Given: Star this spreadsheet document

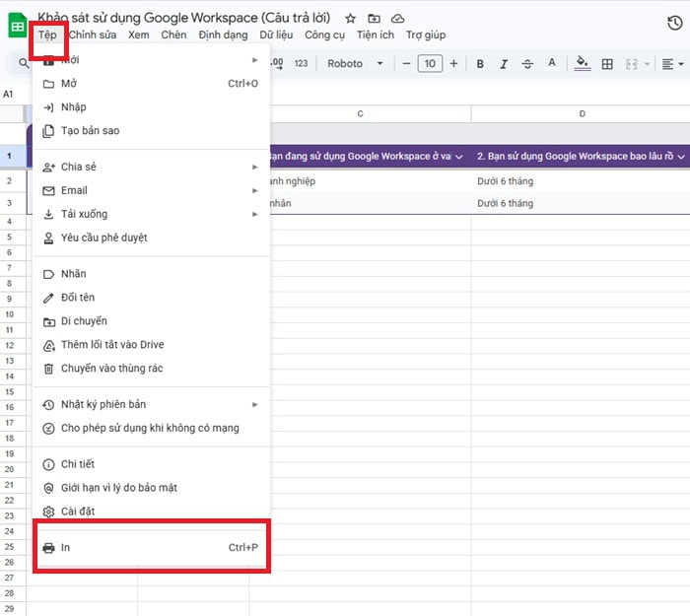Looking at the screenshot, I should tap(351, 19).
